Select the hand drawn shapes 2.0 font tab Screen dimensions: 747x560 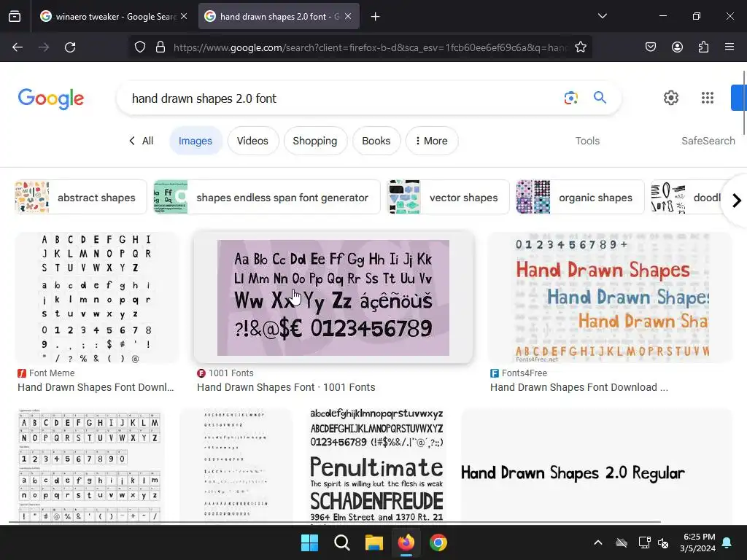point(279,16)
